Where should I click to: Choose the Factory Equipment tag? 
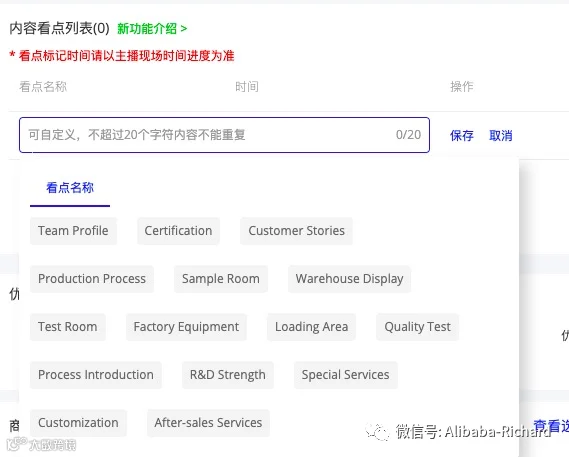(186, 327)
